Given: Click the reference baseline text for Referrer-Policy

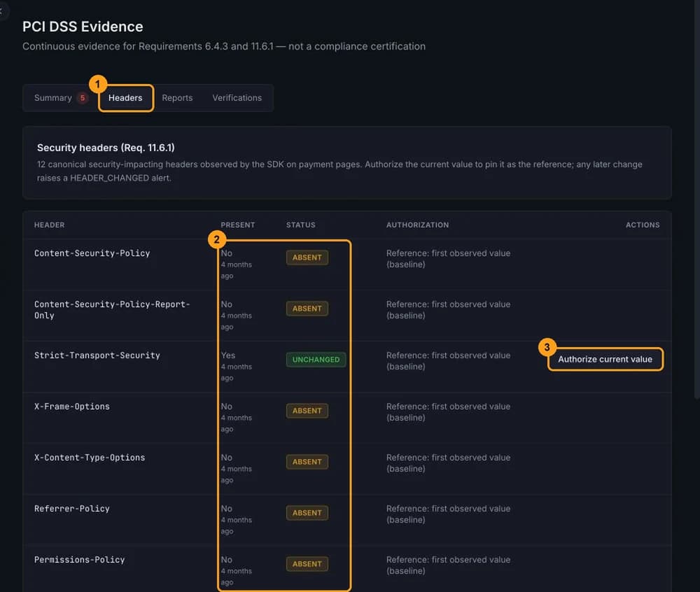Looking at the screenshot, I should coord(448,514).
